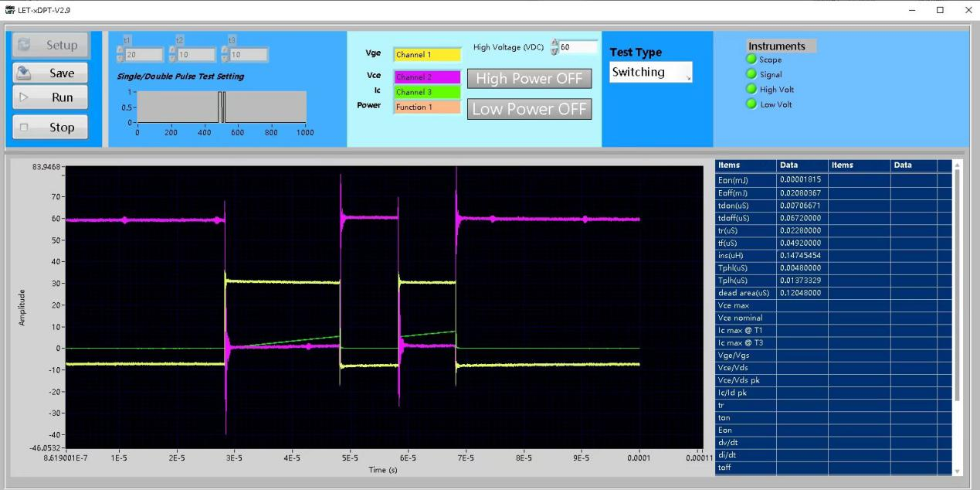The image size is (980, 490).
Task: Select the Eoff value 0.02080367 cell
Action: (802, 192)
